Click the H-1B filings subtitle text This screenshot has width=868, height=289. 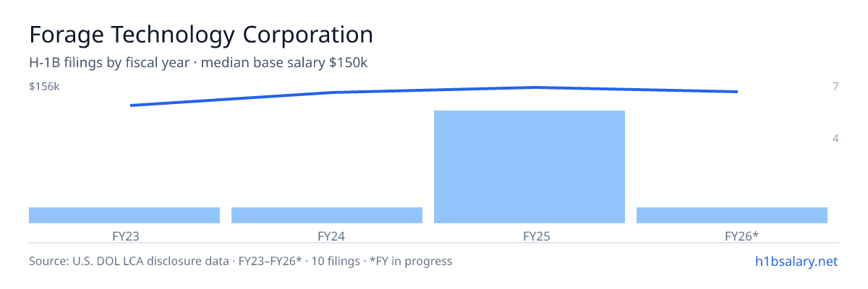pos(198,63)
